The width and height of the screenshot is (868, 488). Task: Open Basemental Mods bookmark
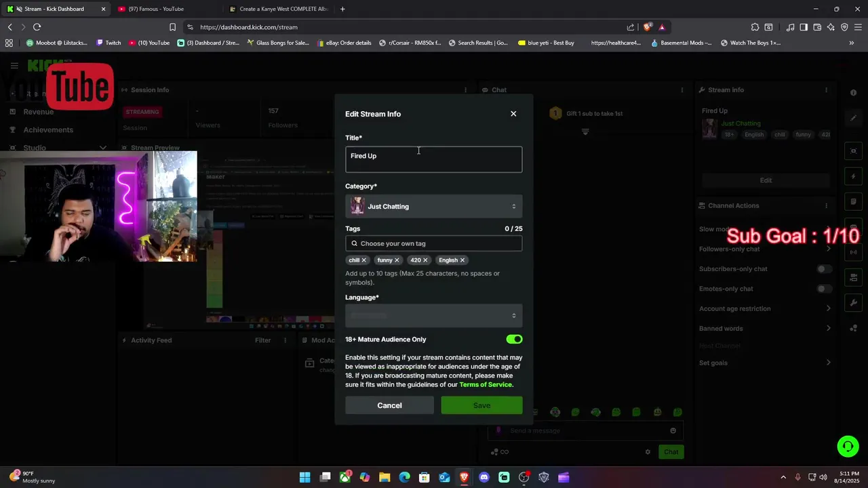681,43
